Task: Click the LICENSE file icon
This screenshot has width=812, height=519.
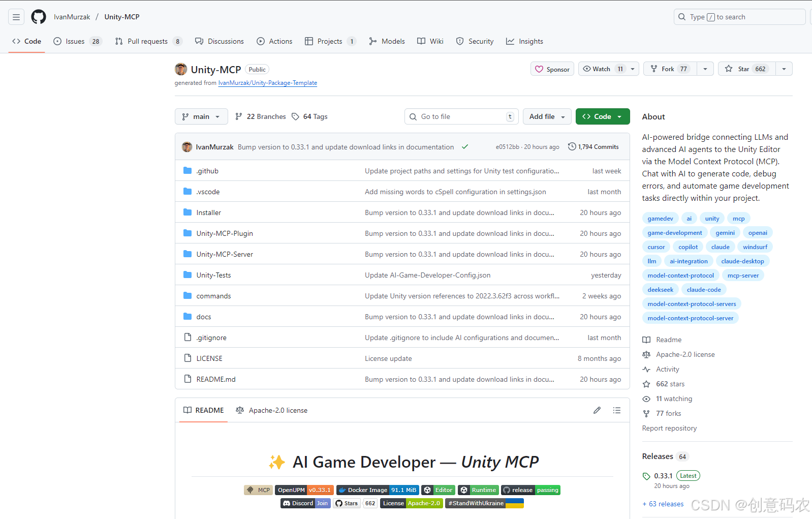Action: pyautogui.click(x=188, y=358)
